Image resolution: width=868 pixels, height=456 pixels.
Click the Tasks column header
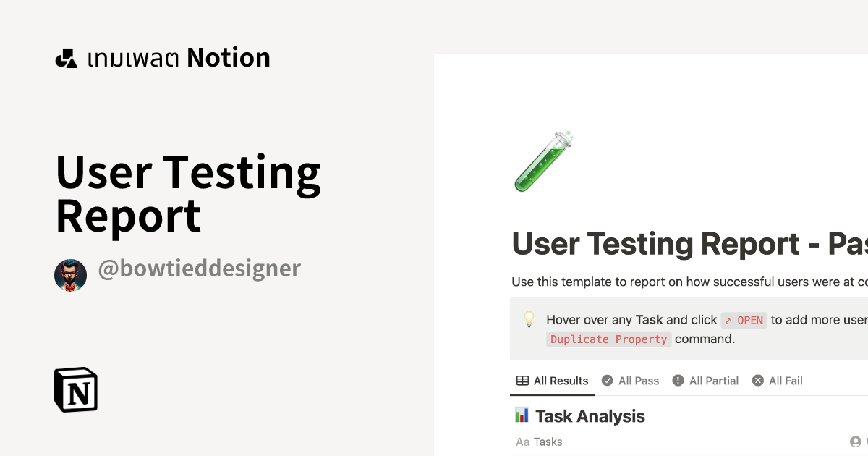tap(548, 442)
